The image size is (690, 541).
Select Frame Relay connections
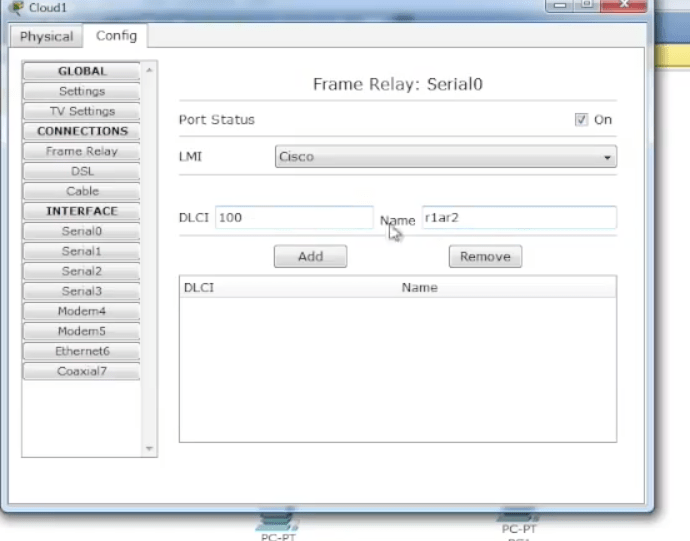82,151
